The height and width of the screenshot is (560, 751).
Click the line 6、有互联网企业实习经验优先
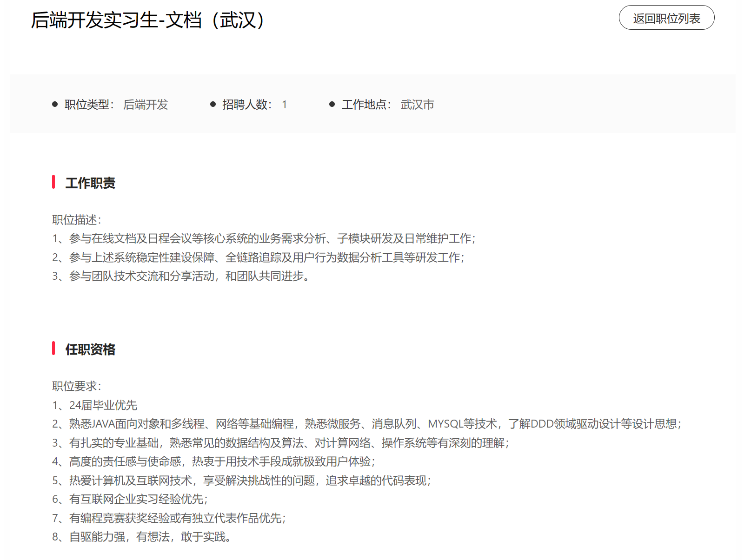click(x=130, y=499)
